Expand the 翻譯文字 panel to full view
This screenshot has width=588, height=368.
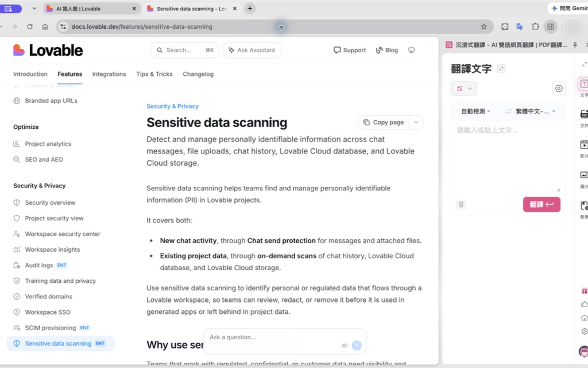click(x=501, y=69)
